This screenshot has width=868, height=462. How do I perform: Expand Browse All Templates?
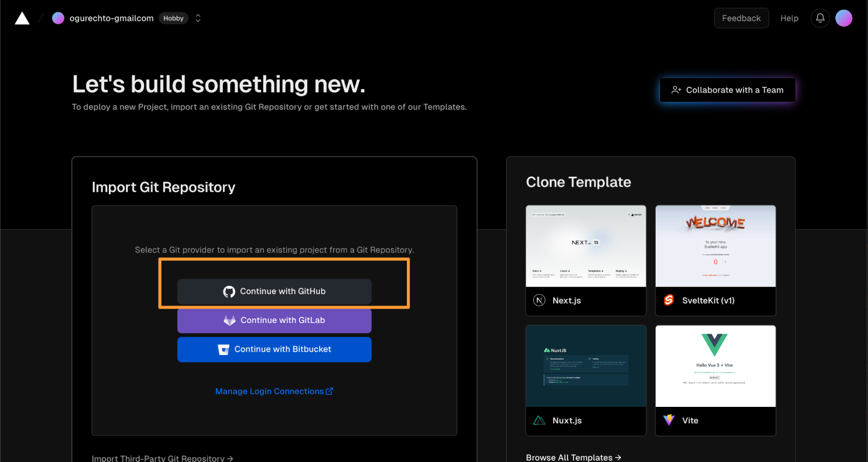573,457
